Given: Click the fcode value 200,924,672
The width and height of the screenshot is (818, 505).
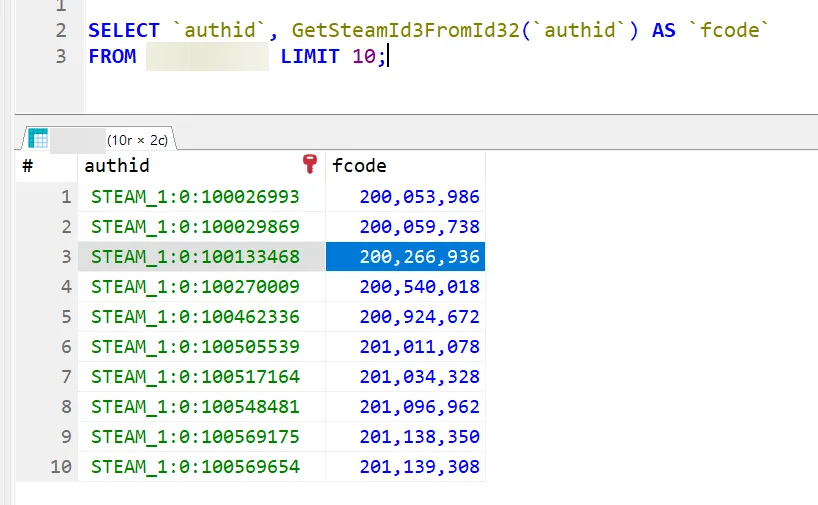Looking at the screenshot, I should 419,317.
